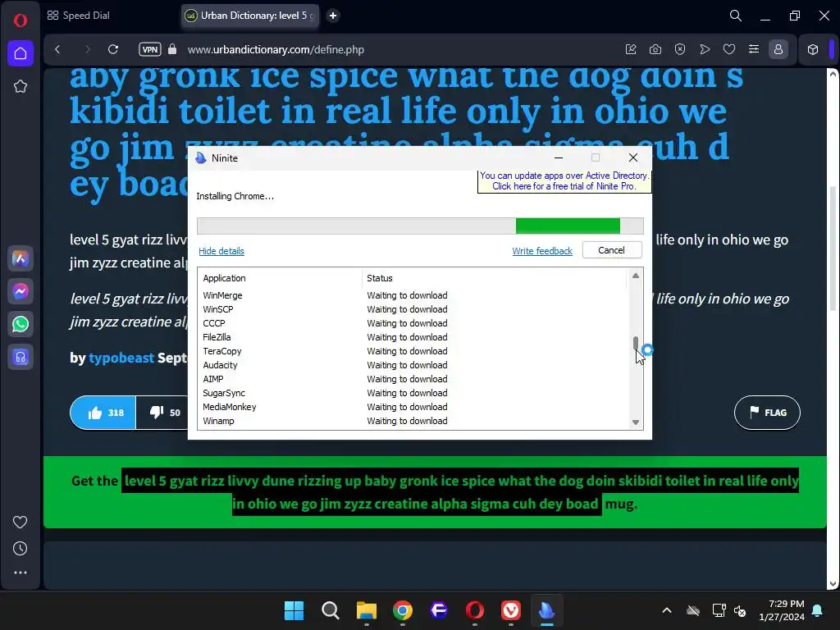The width and height of the screenshot is (840, 630).
Task: Select the Audacity row
Action: pos(413,365)
